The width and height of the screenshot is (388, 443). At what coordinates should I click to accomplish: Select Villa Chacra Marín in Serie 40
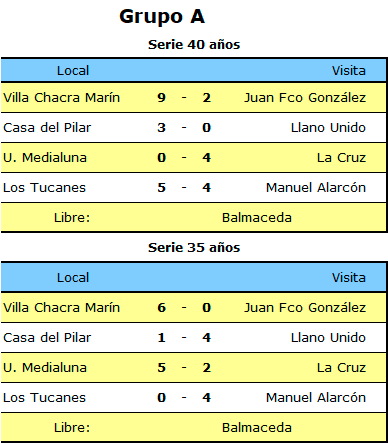point(62,98)
